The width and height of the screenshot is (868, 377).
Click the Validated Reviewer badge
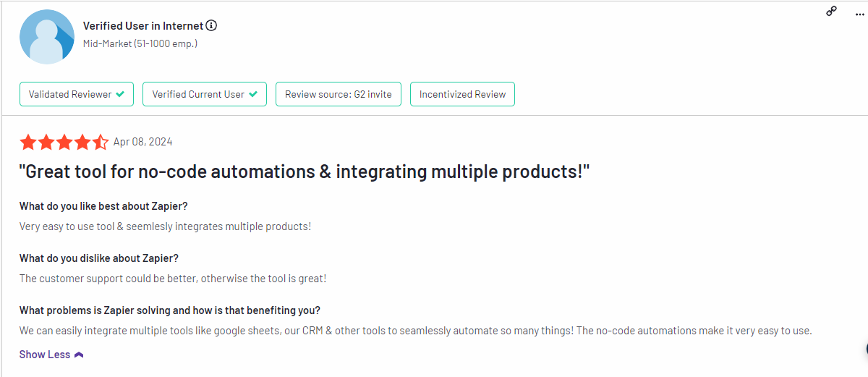77,94
